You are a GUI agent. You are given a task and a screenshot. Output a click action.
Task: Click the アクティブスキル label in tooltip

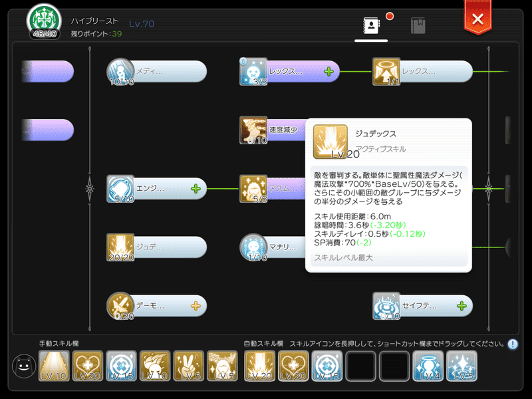pyautogui.click(x=380, y=149)
